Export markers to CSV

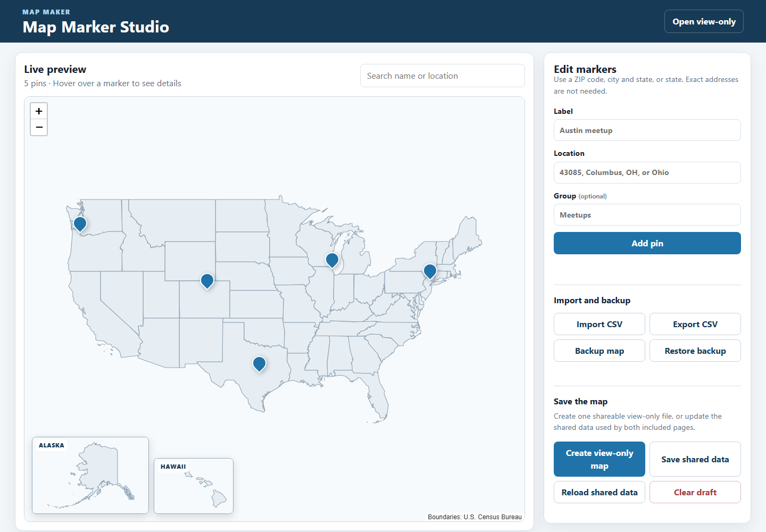[x=695, y=324]
